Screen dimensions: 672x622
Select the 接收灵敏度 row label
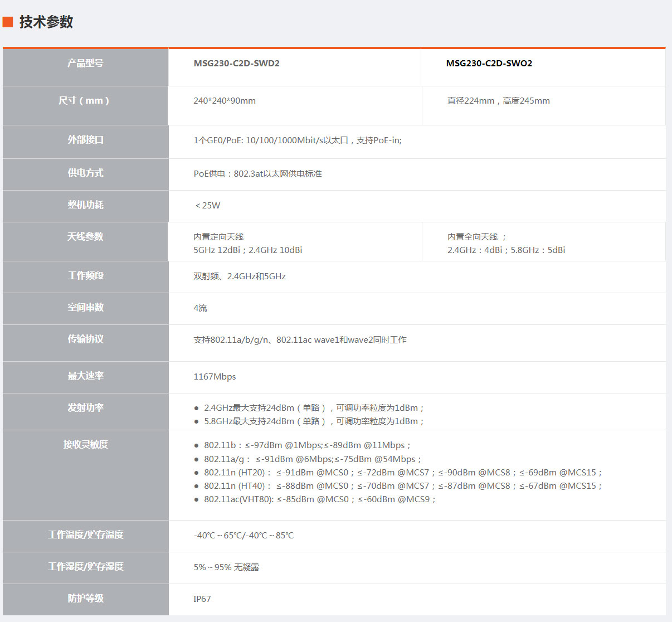pyautogui.click(x=85, y=445)
